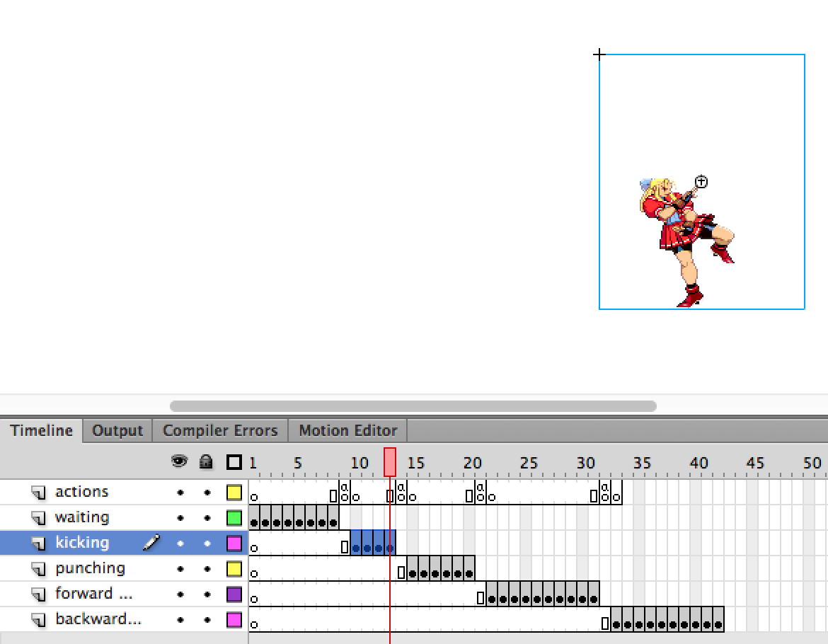This screenshot has width=828, height=644.
Task: Select the kicking layer name
Action: coord(82,543)
